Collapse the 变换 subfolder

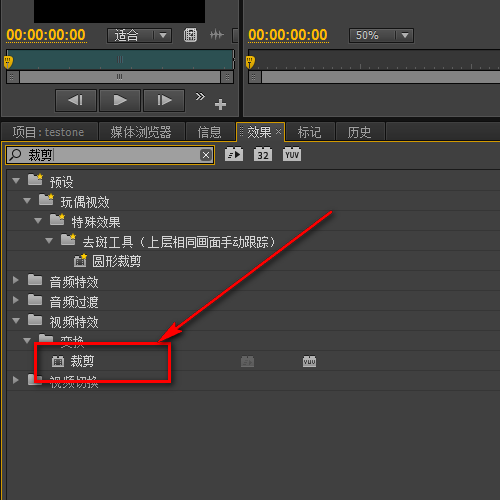point(27,341)
